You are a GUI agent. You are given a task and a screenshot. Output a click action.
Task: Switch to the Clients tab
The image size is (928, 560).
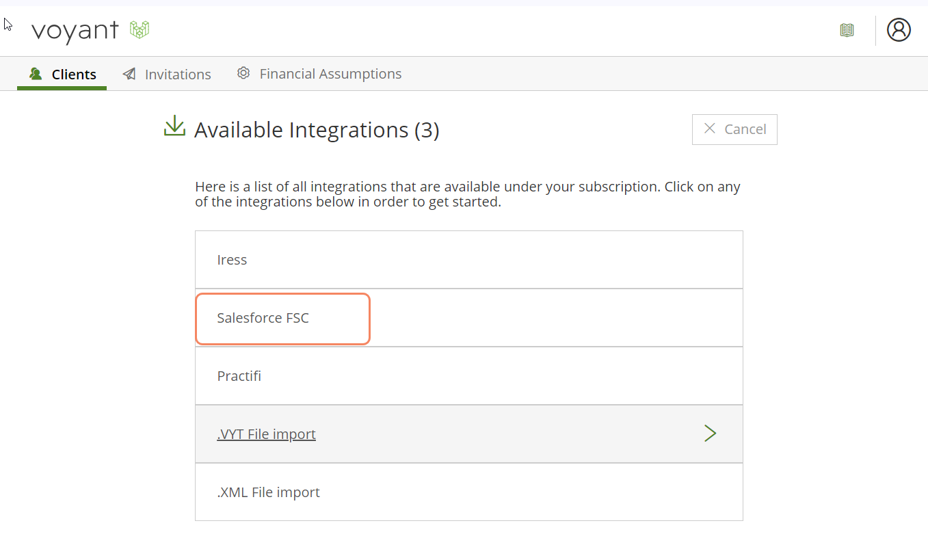coord(62,74)
